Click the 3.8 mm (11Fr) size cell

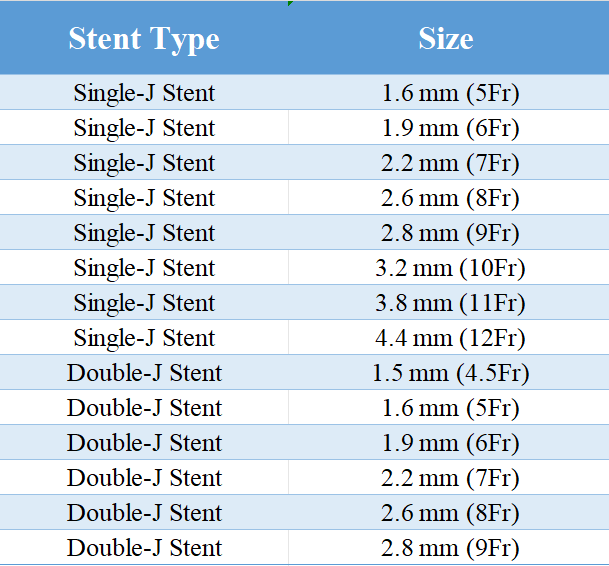tap(449, 302)
